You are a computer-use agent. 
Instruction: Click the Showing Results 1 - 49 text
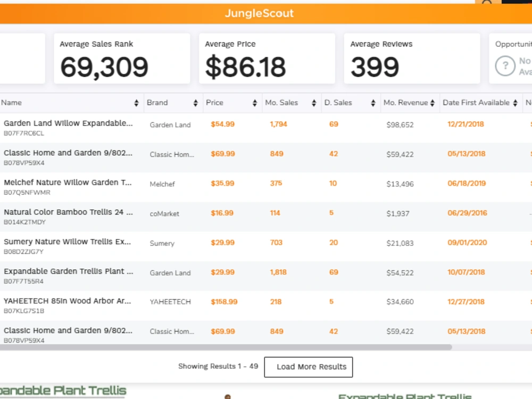pos(218,367)
